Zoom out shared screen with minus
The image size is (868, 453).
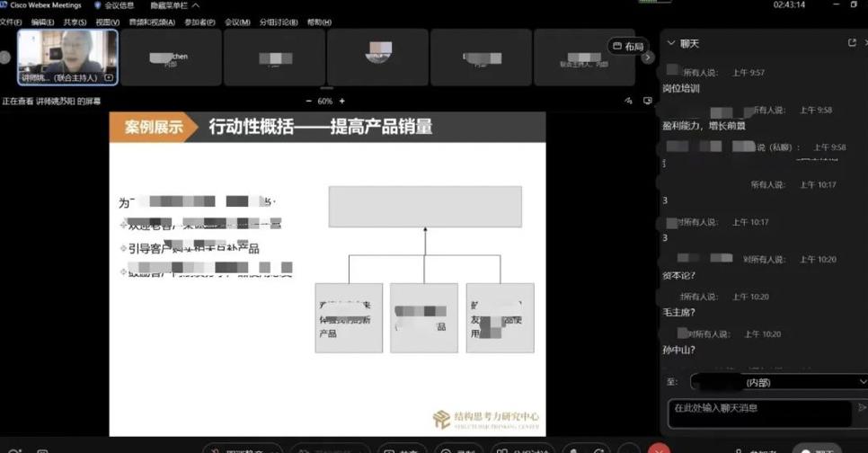[x=307, y=102]
